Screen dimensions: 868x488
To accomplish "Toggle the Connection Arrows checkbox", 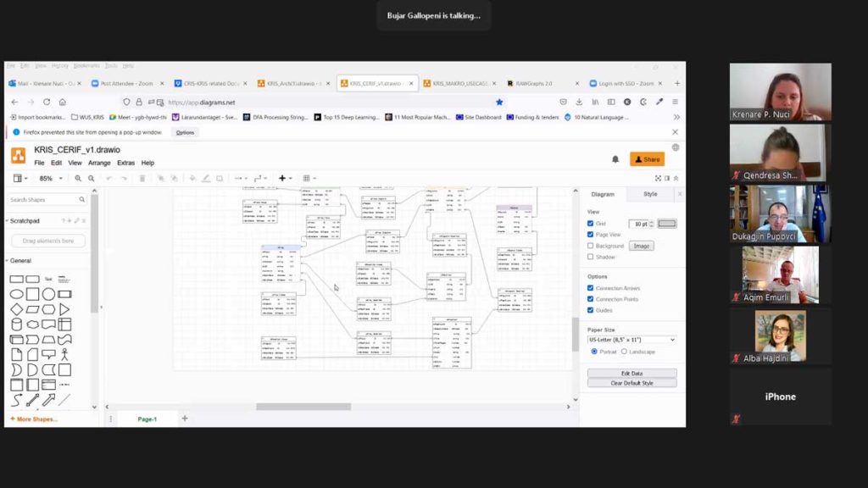I will (591, 288).
